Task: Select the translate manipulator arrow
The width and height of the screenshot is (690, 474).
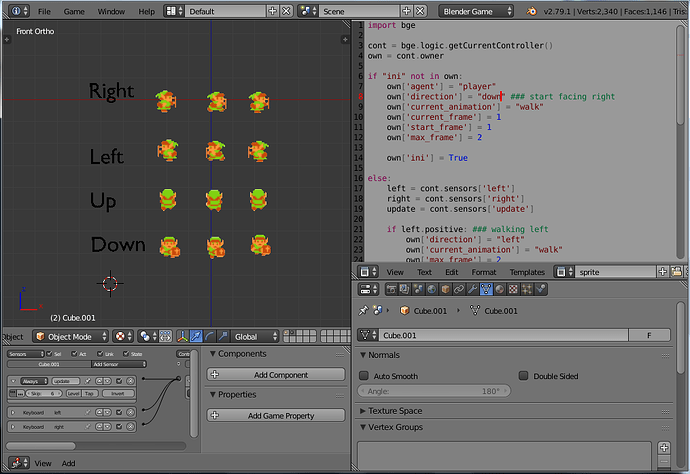Action: [196, 337]
